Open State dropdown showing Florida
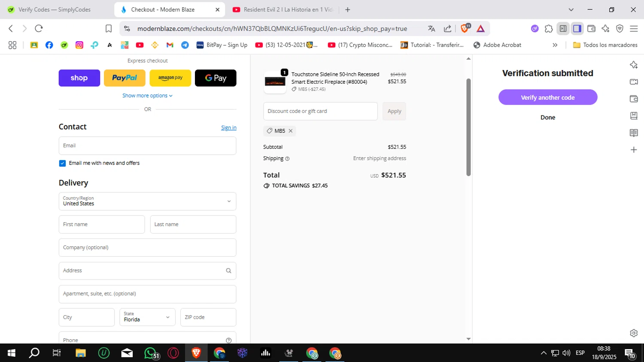The image size is (644, 362). coord(147,317)
